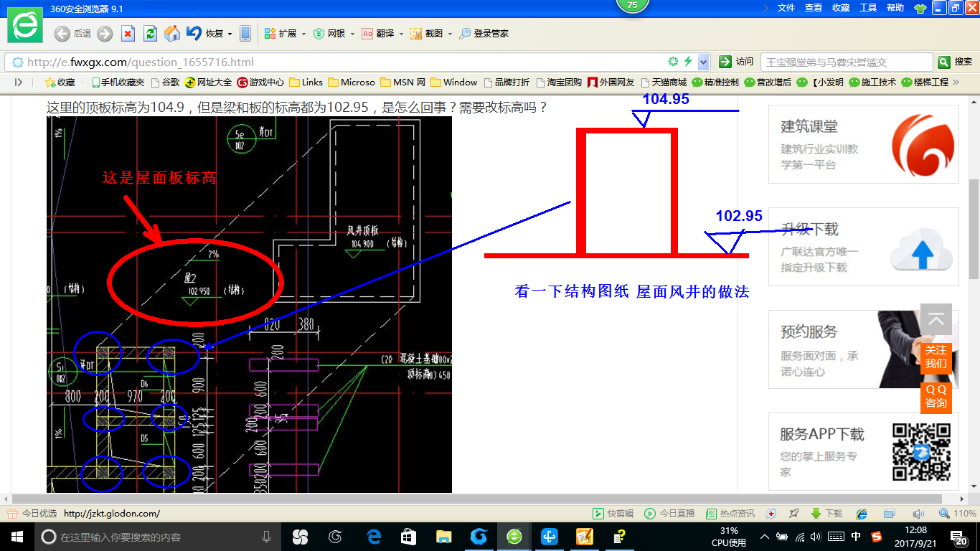Viewport: 980px width, 551px height.
Task: Click the 截图 screenshot button
Action: (x=427, y=34)
